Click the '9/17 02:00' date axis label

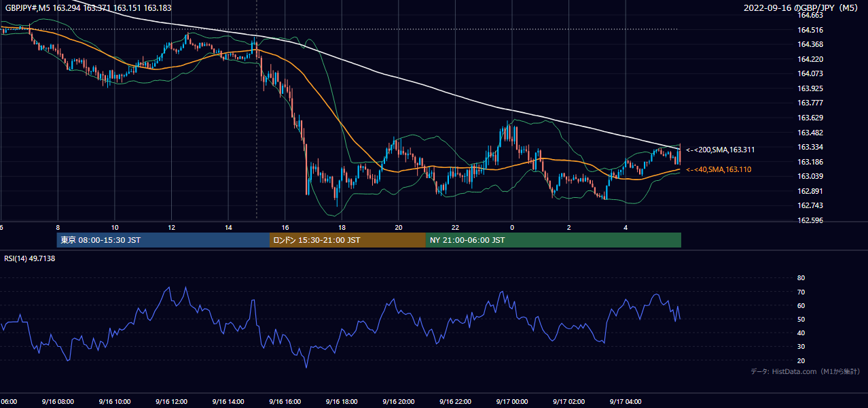click(x=568, y=401)
